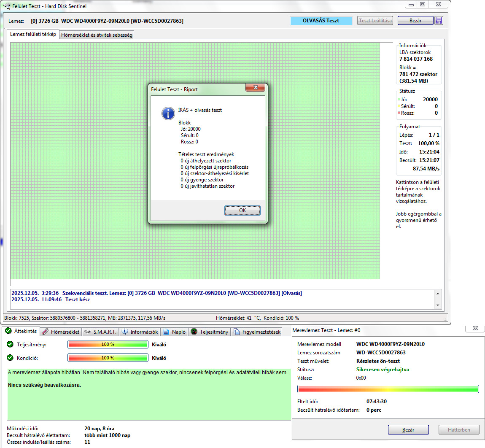Click the 'Nincs szükség beavatkozásra.' message

[45, 385]
